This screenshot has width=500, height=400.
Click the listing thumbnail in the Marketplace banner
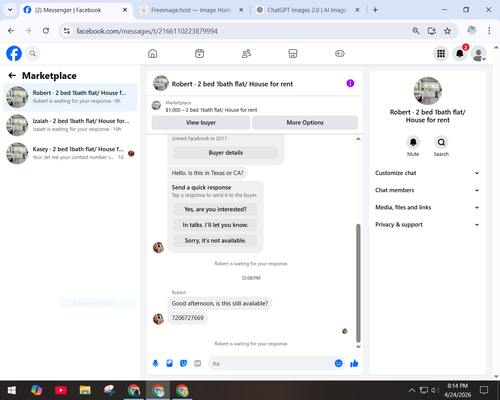156,105
